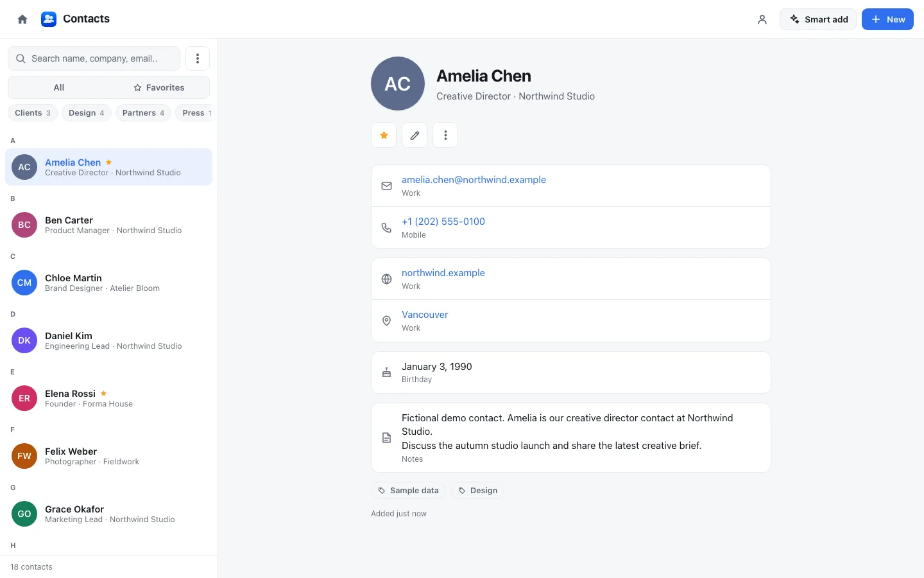
Task: Open the amelia.chen@northwind.example email link
Action: coord(474,180)
